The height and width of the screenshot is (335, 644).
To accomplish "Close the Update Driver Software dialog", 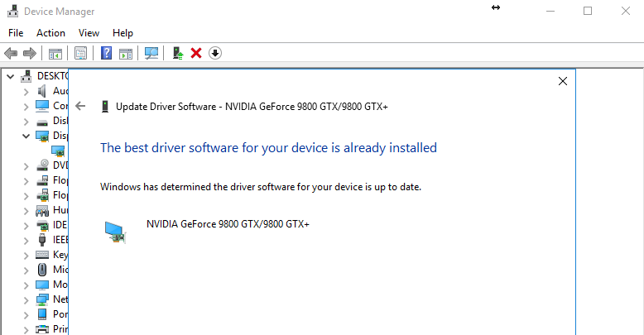I will 563,81.
